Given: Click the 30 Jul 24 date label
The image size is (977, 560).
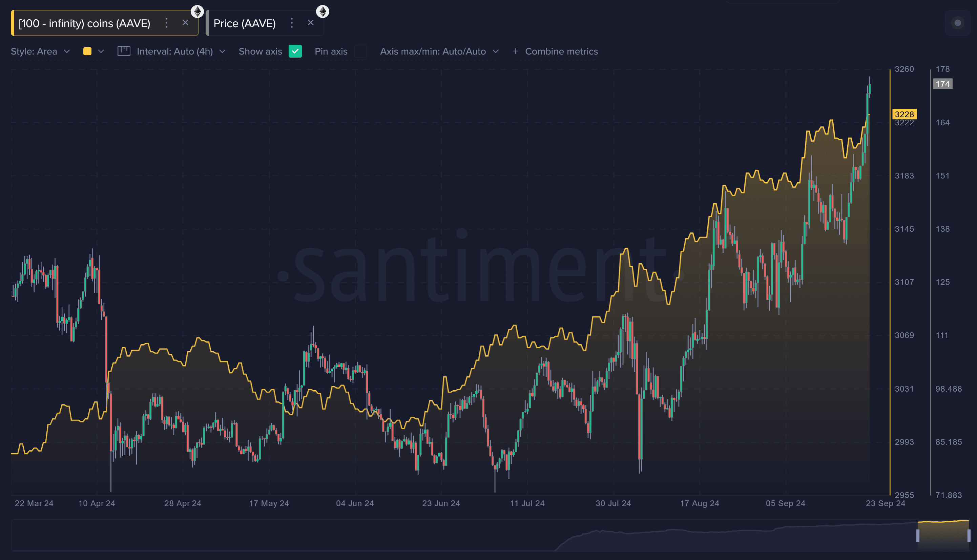Looking at the screenshot, I should (x=613, y=503).
